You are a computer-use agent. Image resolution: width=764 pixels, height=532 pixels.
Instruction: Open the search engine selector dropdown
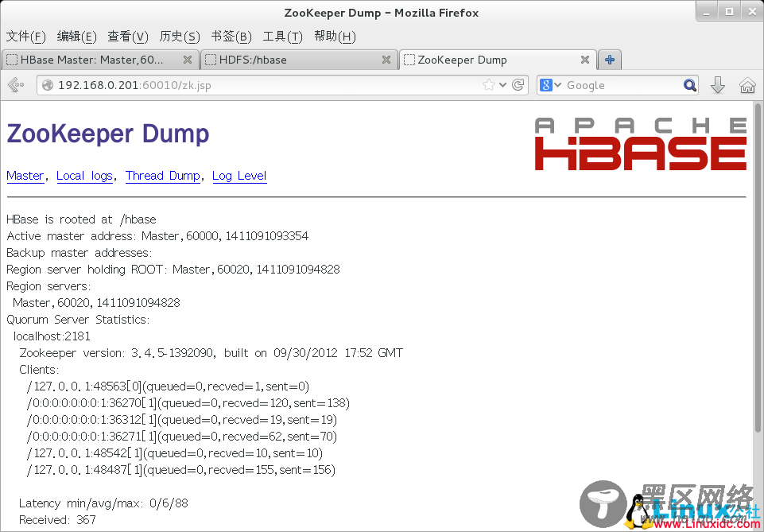(551, 85)
